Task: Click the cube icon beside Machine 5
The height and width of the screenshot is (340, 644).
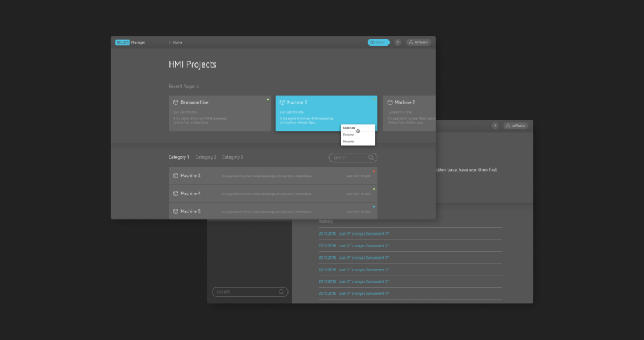Action: (176, 211)
